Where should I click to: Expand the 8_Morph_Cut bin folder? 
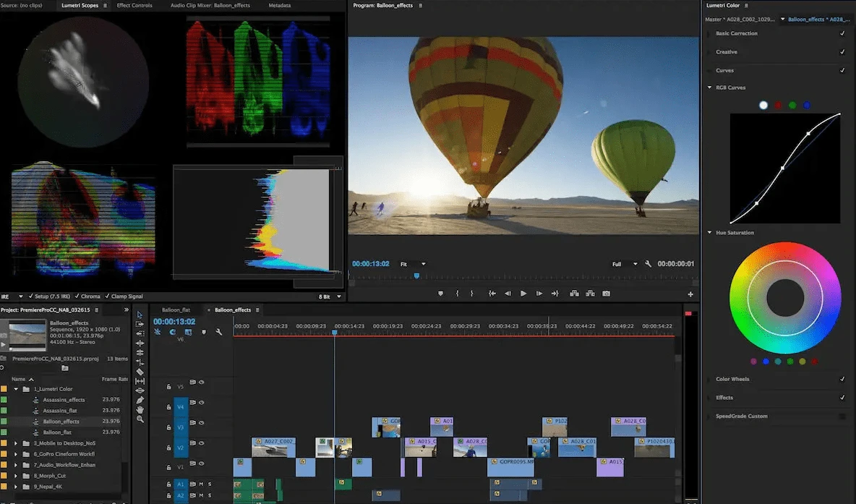(x=16, y=476)
